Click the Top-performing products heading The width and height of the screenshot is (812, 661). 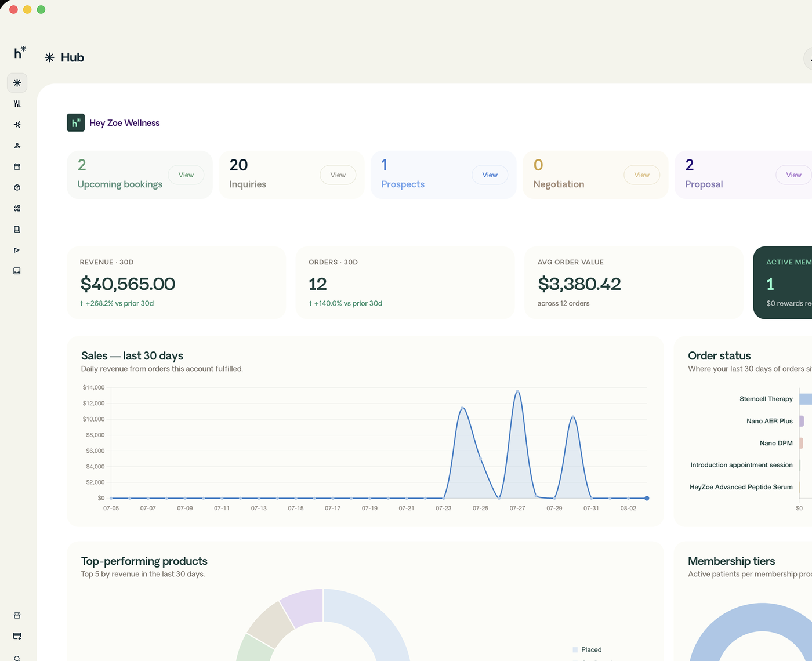[144, 561]
